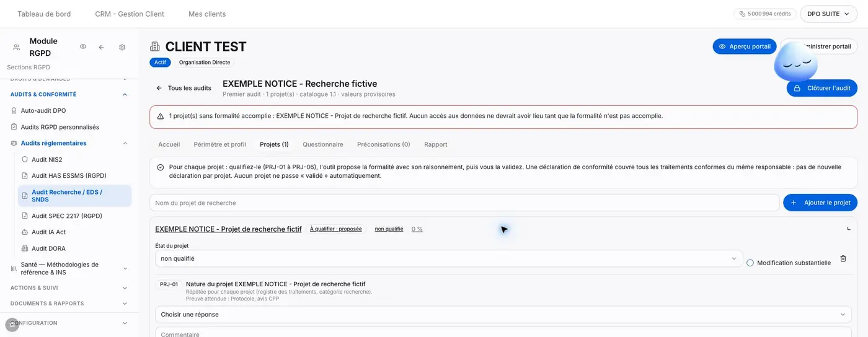Open the Rapport tab
868x337 pixels.
[x=436, y=144]
